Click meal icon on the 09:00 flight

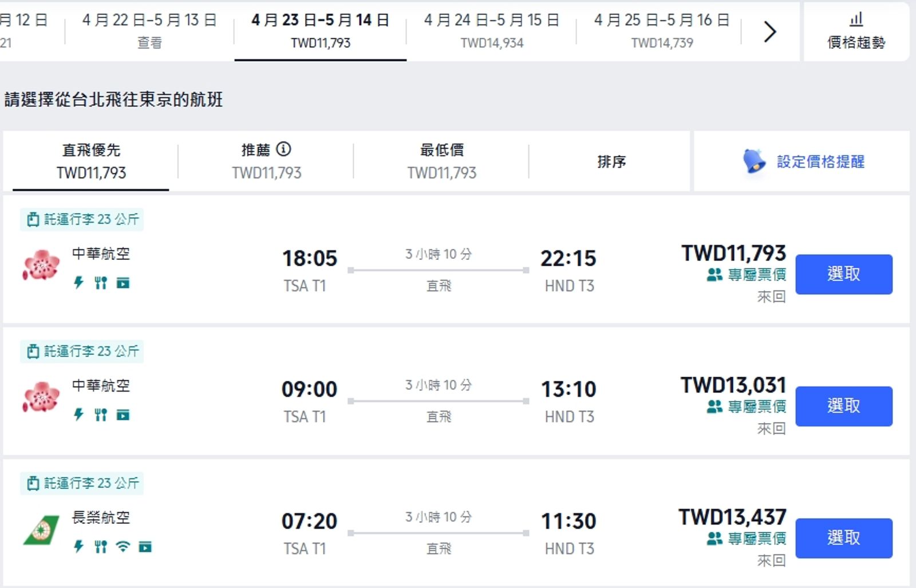[101, 415]
